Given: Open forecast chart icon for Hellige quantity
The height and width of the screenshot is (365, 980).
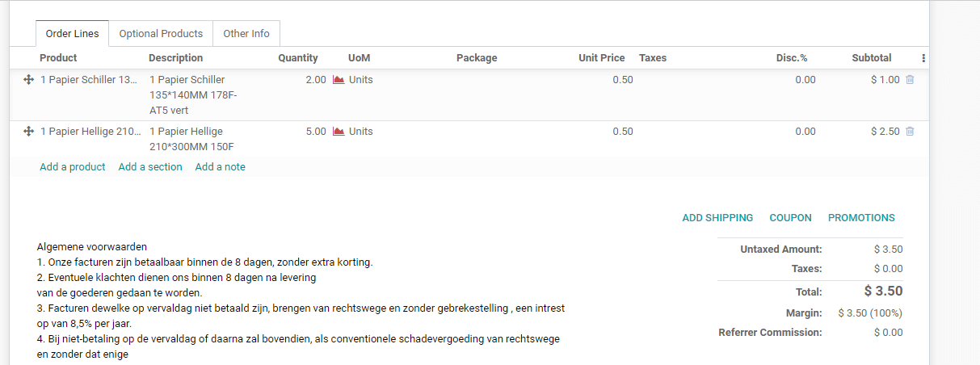Looking at the screenshot, I should 339,132.
